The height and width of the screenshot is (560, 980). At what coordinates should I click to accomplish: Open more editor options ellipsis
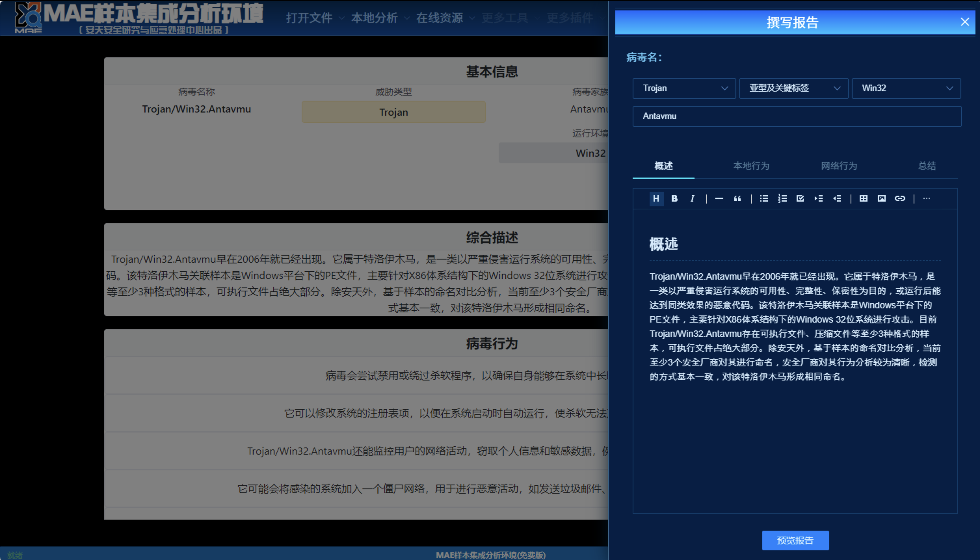(x=927, y=198)
